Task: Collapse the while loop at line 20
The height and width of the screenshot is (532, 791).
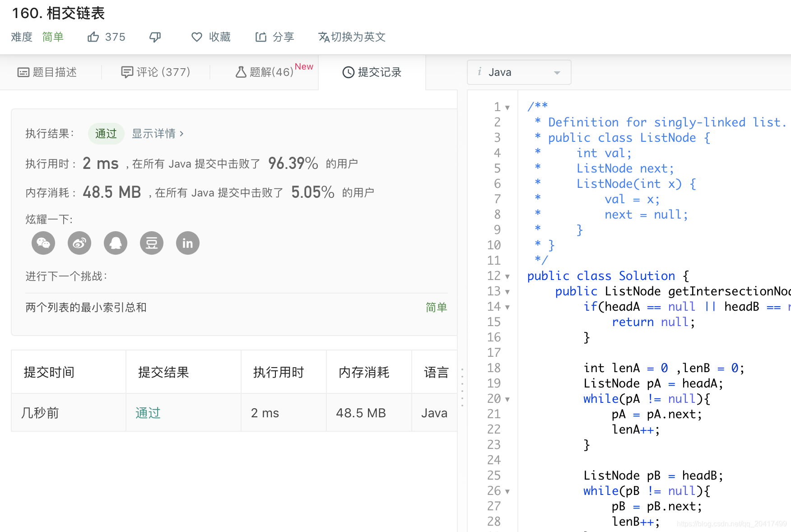Action: [x=507, y=399]
